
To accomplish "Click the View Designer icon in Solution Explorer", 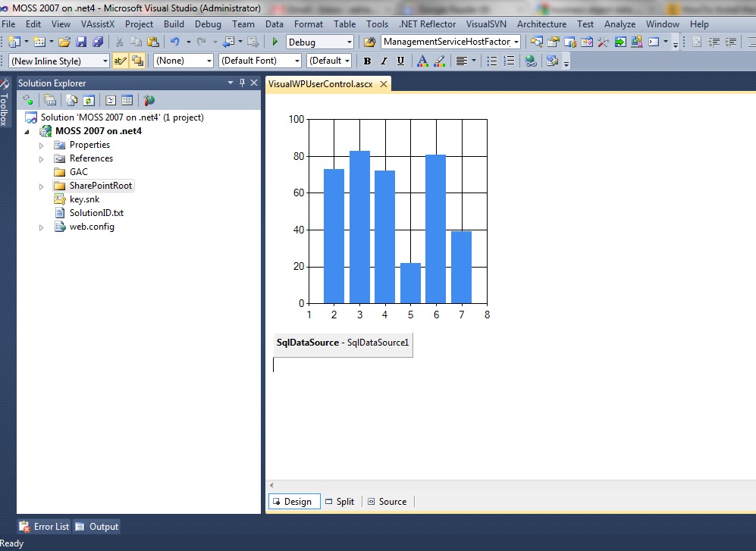I will [x=127, y=100].
